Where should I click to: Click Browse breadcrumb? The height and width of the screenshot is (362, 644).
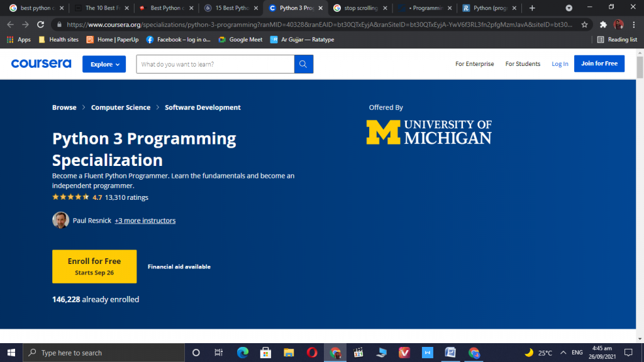coord(64,107)
